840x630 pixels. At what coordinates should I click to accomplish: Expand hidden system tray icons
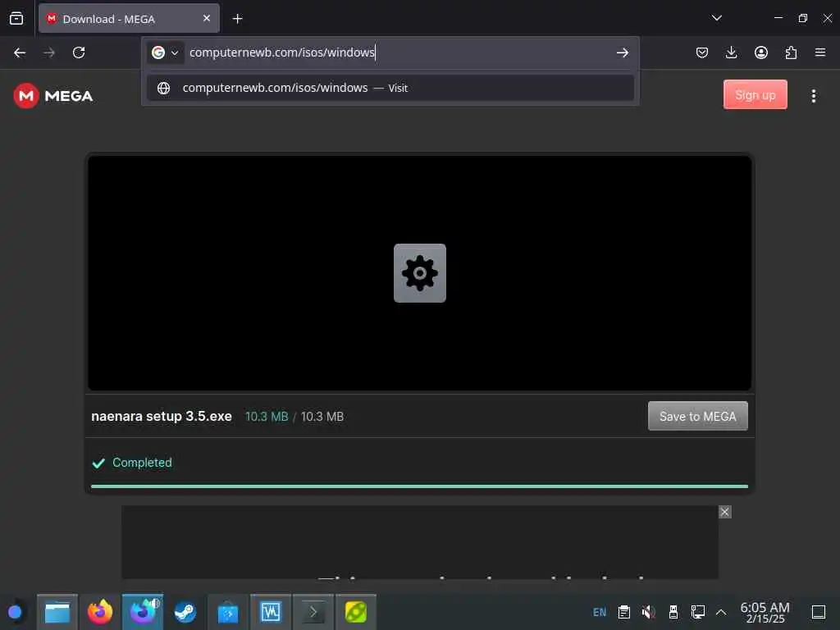click(721, 612)
